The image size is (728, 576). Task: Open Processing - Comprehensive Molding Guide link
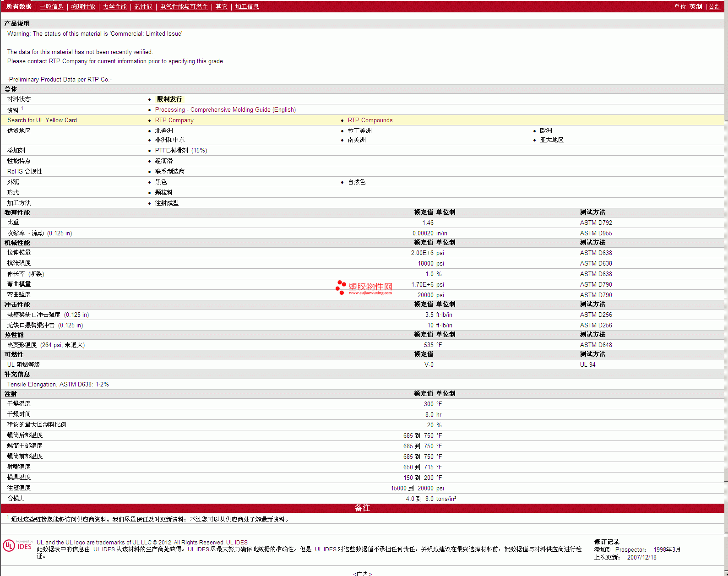pyautogui.click(x=225, y=109)
